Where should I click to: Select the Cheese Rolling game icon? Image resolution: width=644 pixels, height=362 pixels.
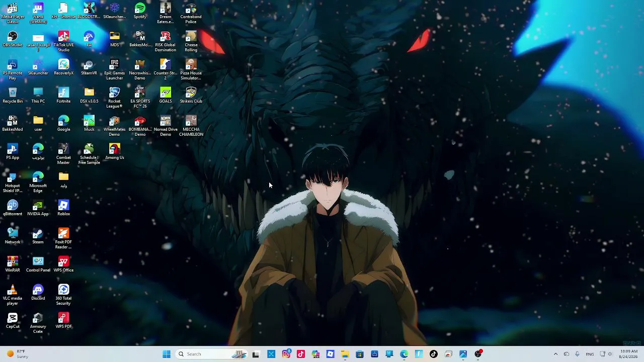click(x=191, y=42)
